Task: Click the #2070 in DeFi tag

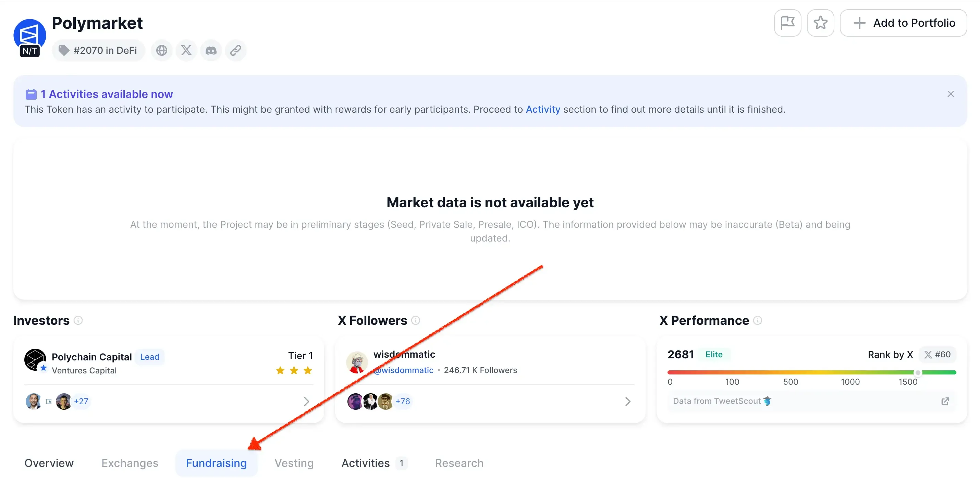Action: click(98, 51)
